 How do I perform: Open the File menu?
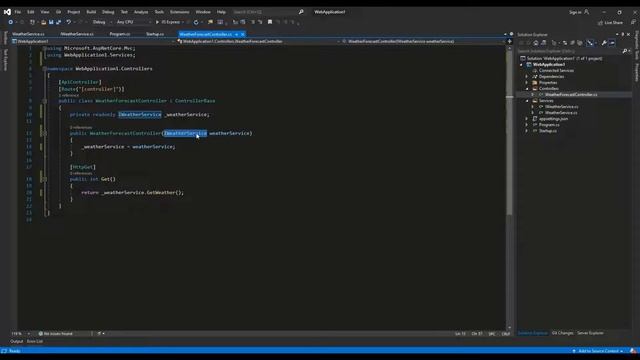(18, 12)
